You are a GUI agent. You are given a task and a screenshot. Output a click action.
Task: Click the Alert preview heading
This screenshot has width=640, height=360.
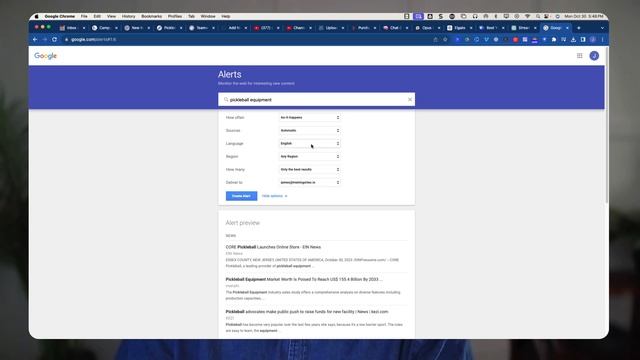click(x=242, y=223)
